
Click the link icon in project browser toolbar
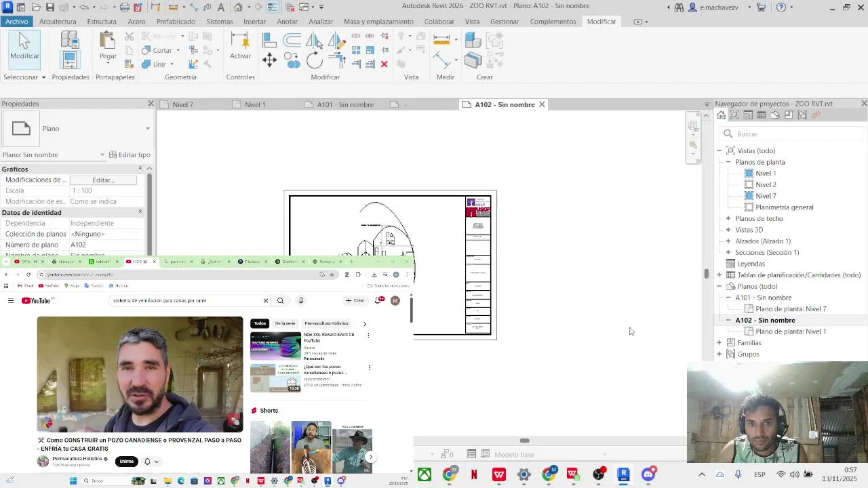[x=816, y=115]
